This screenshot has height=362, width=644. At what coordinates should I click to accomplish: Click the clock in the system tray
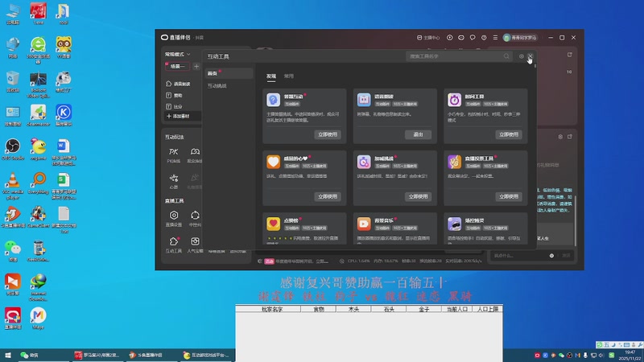tap(630, 355)
